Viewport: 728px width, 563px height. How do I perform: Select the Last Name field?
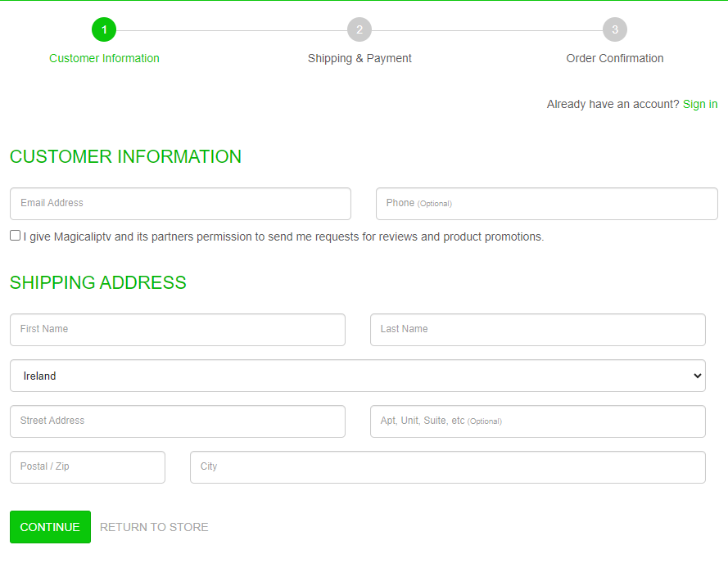[537, 330]
